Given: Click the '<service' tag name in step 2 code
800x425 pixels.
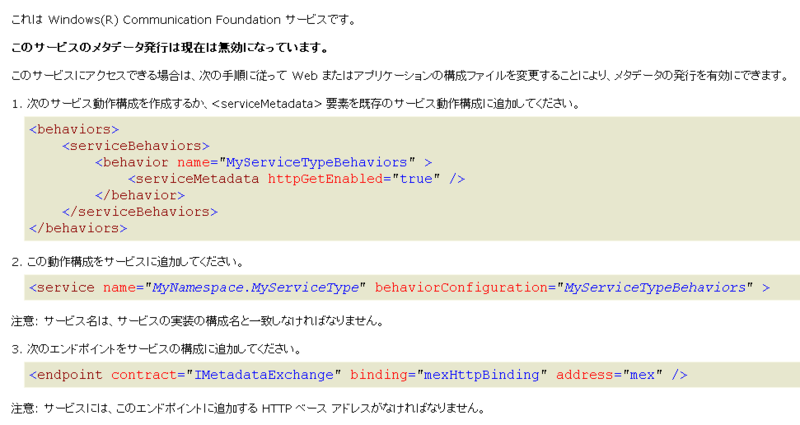Looking at the screenshot, I should [62, 288].
